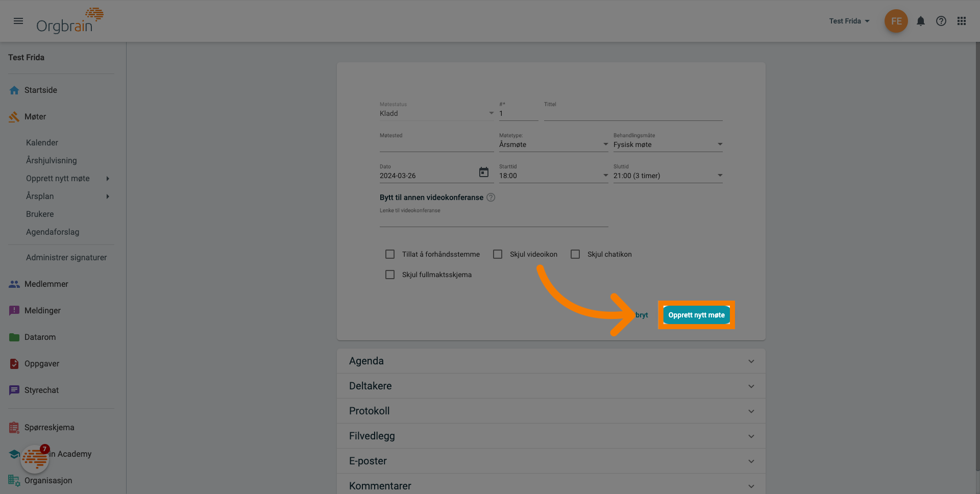Screen dimensions: 980x494
Task: Click the Datarom folder icon
Action: coord(14,337)
